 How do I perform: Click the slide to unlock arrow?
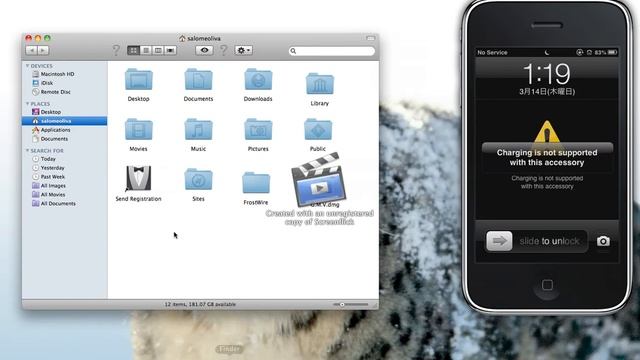tap(499, 241)
